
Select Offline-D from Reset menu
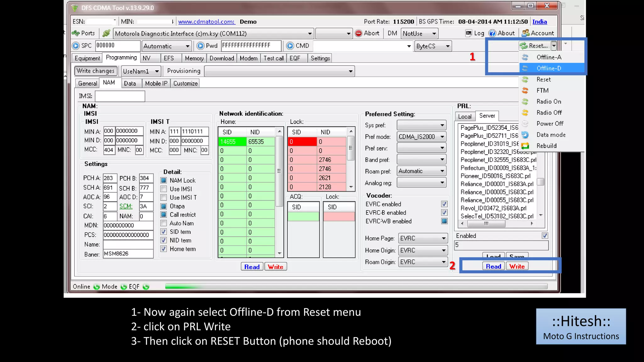549,69
